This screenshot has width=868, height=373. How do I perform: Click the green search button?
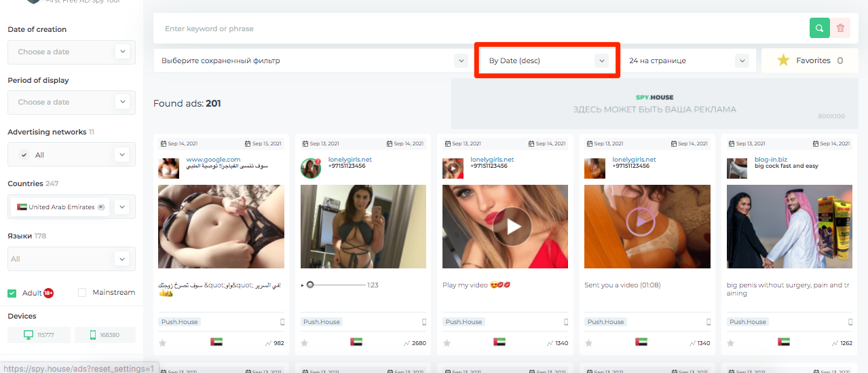pos(819,28)
